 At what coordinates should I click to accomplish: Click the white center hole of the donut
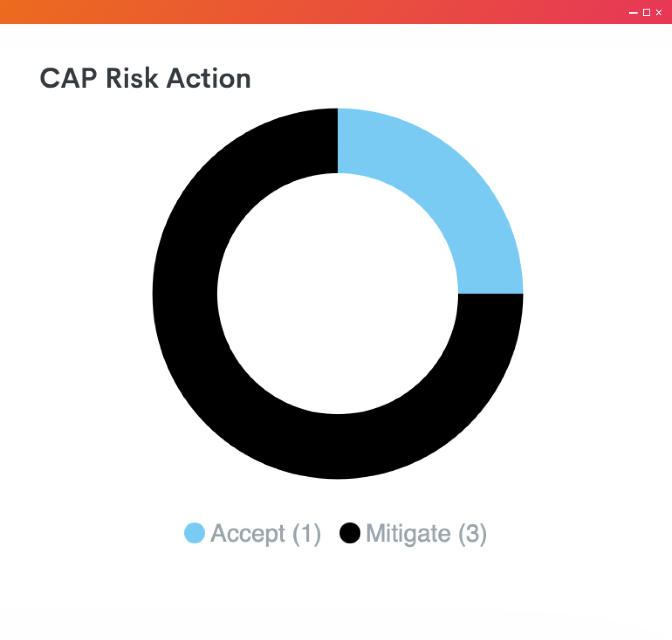click(x=337, y=293)
